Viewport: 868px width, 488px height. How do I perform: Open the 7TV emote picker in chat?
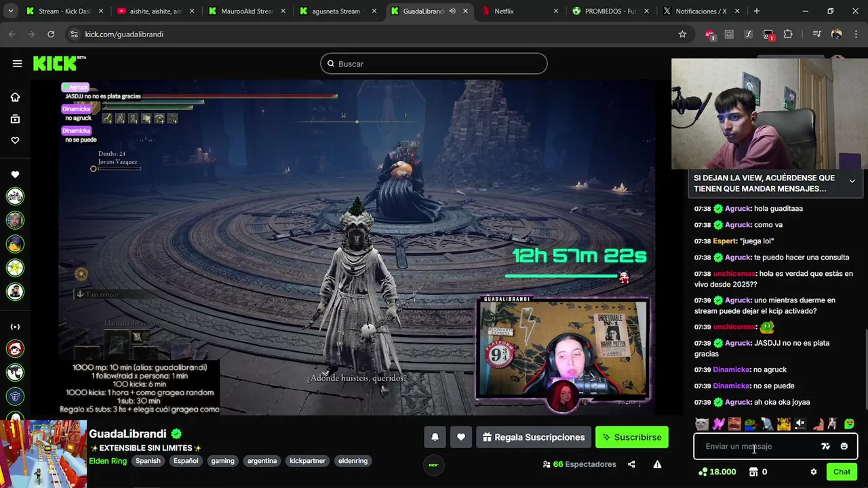click(825, 447)
